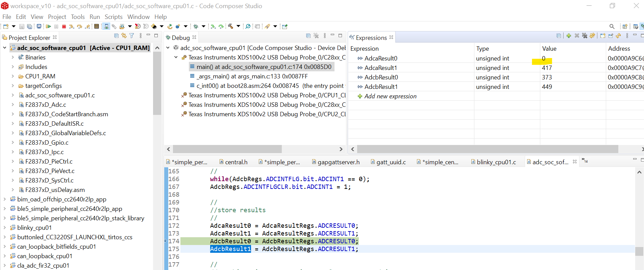Viewport: 644px width, 270px height.
Task: Remove all expressions with double-X icon
Action: 585,36
